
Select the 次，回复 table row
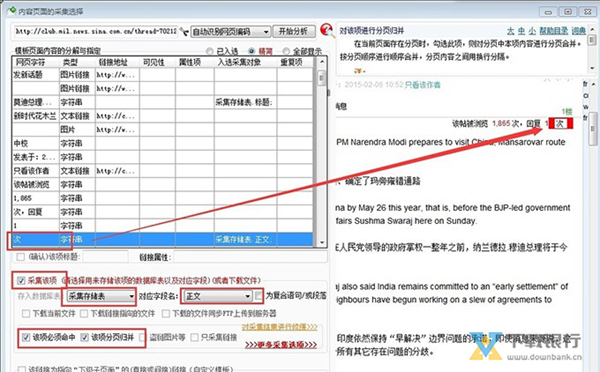click(x=163, y=212)
